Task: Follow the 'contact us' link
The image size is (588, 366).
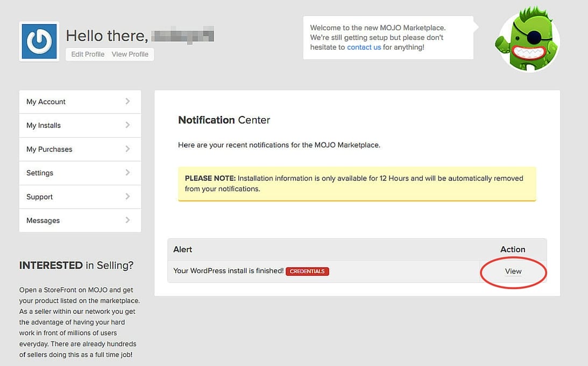Action: click(x=364, y=47)
